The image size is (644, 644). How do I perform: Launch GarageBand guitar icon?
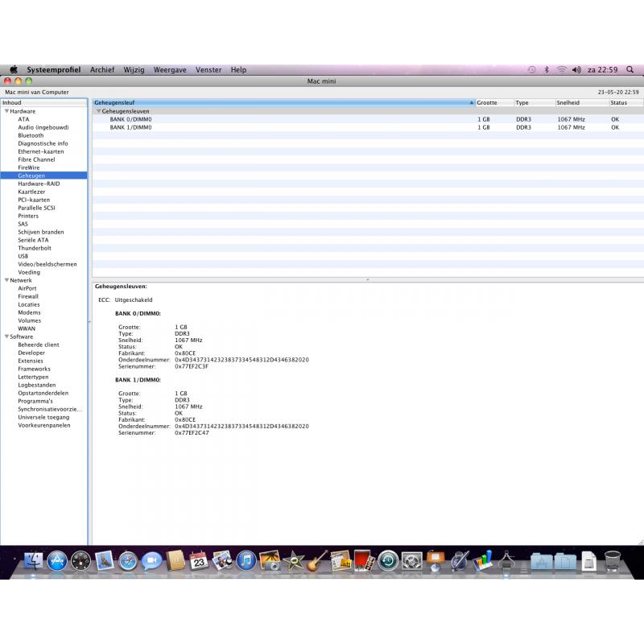pyautogui.click(x=317, y=560)
